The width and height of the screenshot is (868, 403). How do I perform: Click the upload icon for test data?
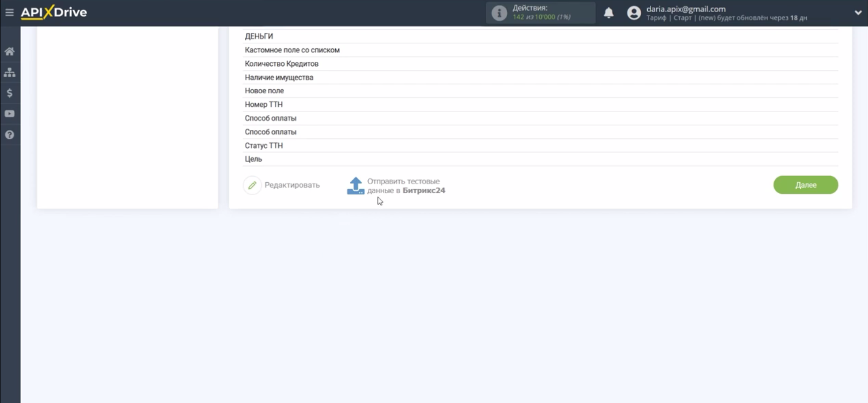tap(356, 186)
